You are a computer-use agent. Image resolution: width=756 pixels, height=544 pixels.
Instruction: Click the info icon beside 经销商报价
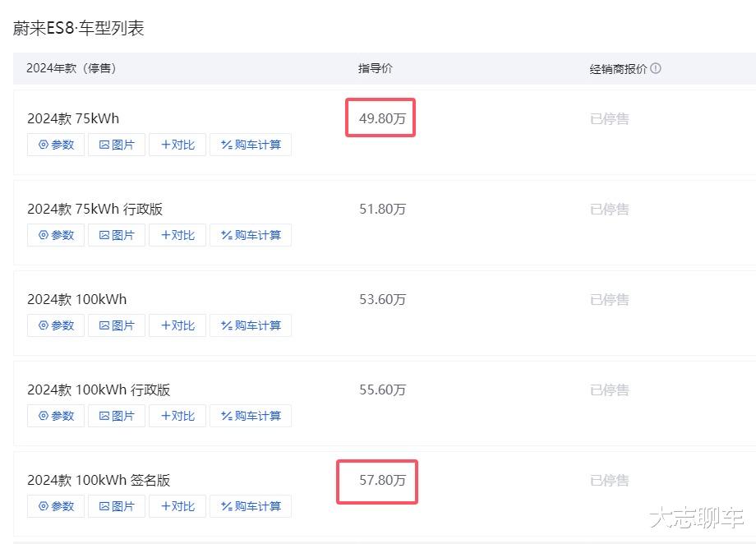coord(656,69)
